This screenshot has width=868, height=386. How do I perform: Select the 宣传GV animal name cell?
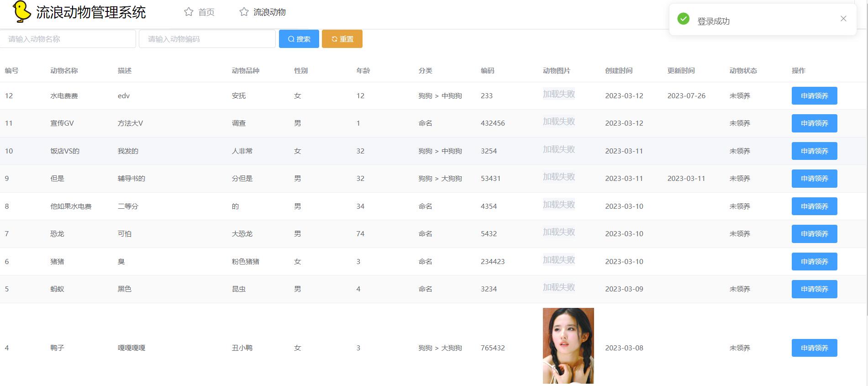click(62, 123)
